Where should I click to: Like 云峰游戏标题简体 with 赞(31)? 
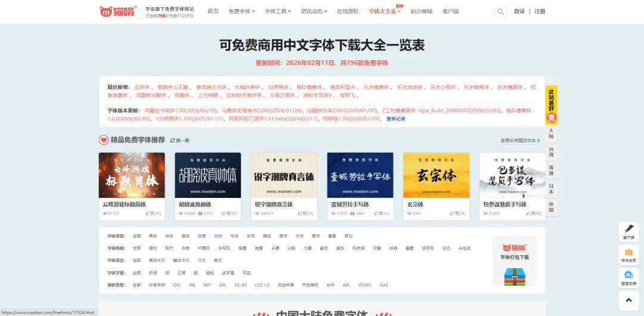click(x=153, y=213)
